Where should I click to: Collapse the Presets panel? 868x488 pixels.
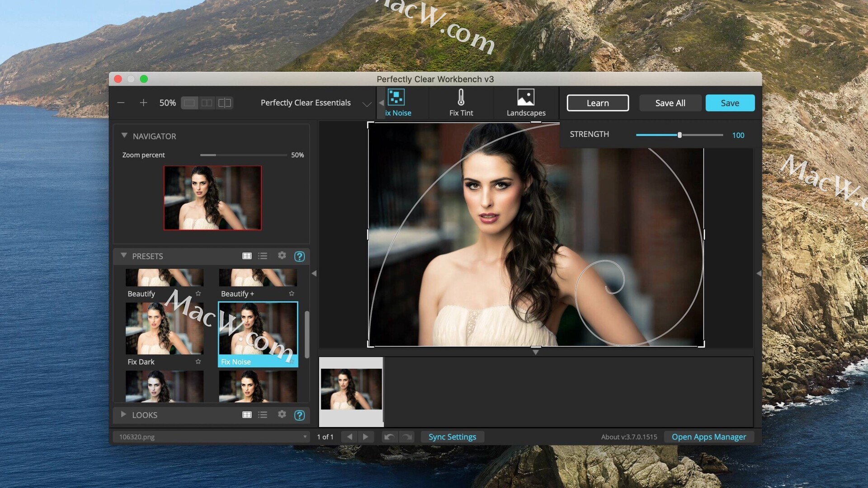point(124,256)
